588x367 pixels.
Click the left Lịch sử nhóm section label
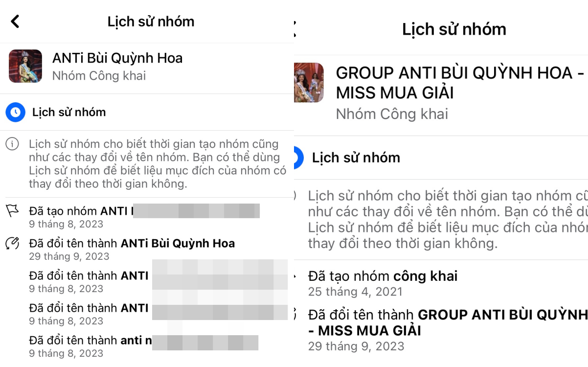click(x=69, y=112)
